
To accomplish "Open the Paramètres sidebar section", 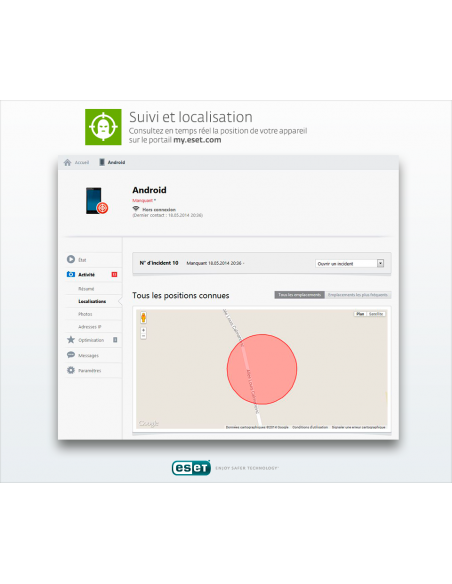I will pos(93,370).
